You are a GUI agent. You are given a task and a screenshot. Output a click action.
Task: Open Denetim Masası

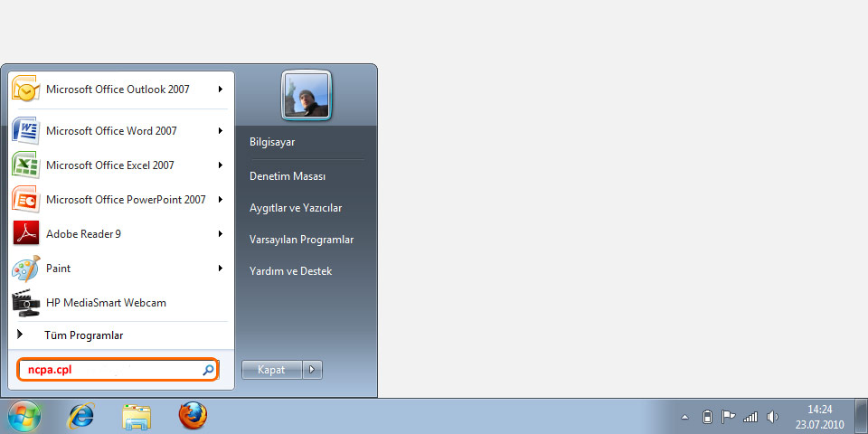point(288,176)
